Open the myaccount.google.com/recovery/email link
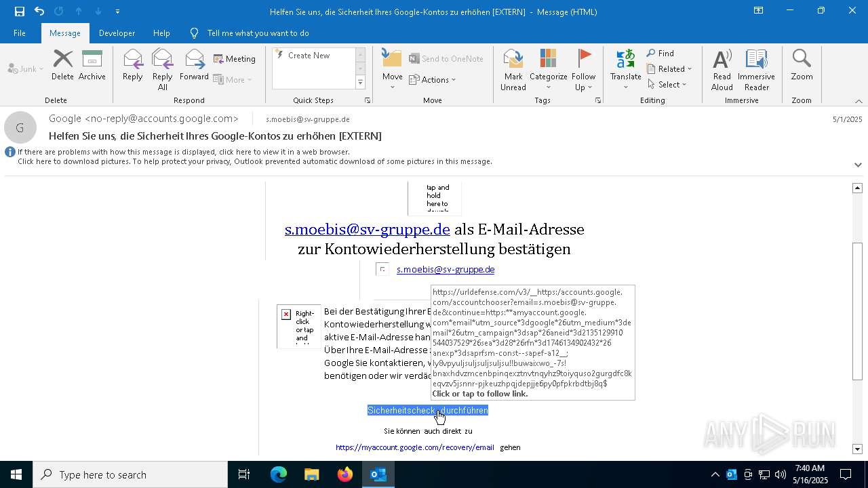 click(x=415, y=447)
